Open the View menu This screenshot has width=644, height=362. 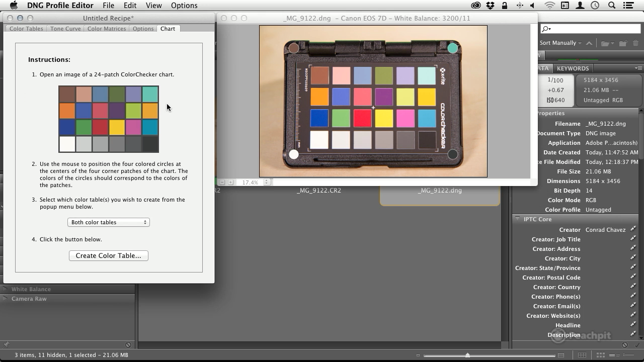point(153,6)
